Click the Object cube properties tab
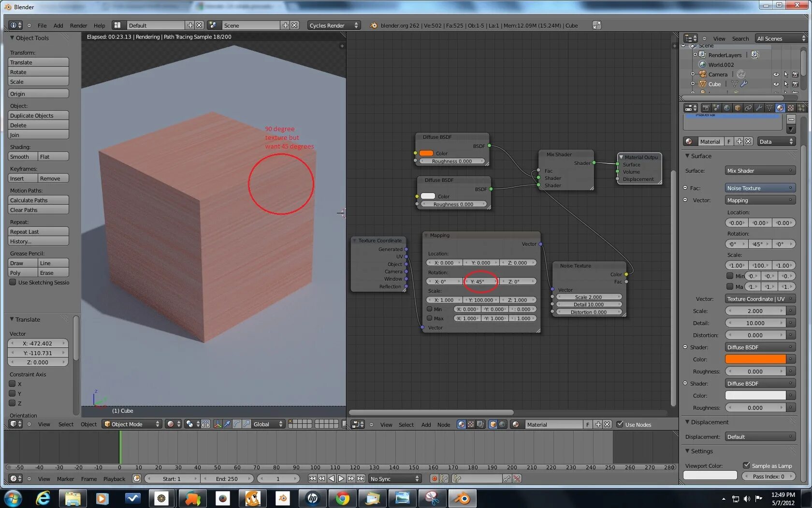 [738, 108]
